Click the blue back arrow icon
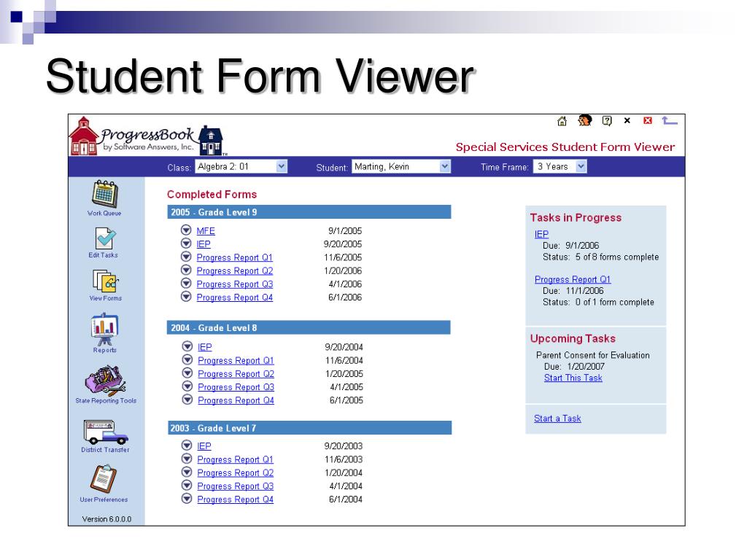747x560 pixels. (670, 120)
